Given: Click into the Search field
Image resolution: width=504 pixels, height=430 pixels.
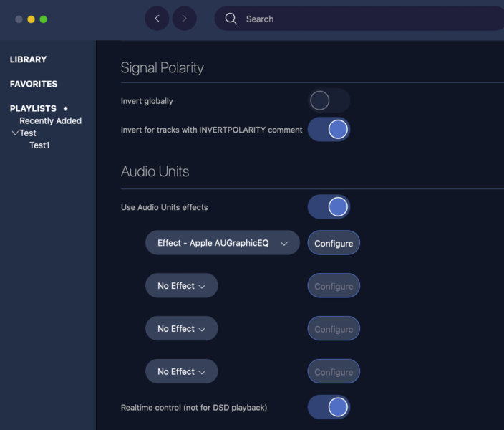Looking at the screenshot, I should pyautogui.click(x=358, y=19).
